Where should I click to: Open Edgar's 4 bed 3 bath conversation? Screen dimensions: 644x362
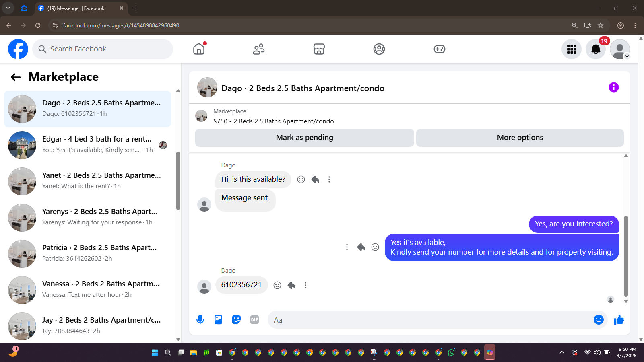(87, 145)
